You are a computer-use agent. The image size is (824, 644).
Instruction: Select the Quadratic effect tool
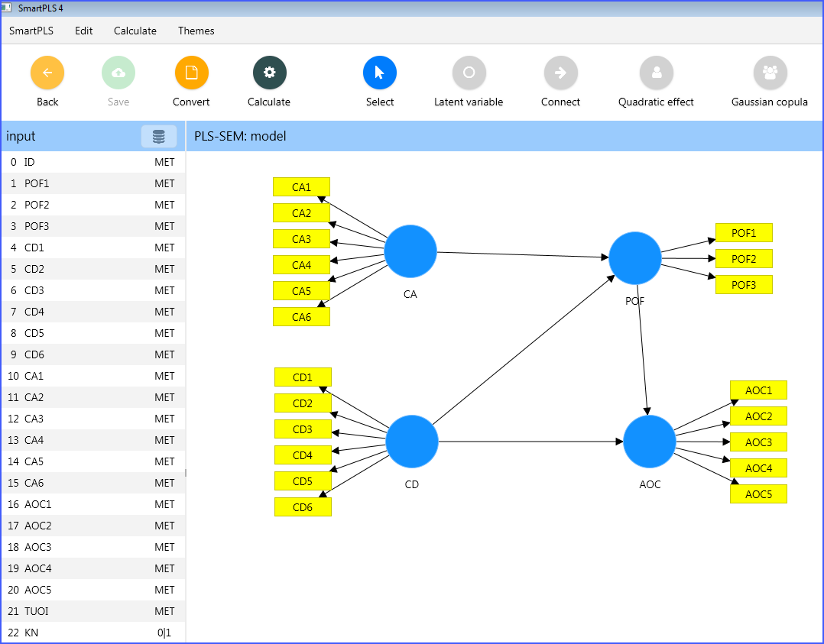tap(656, 73)
